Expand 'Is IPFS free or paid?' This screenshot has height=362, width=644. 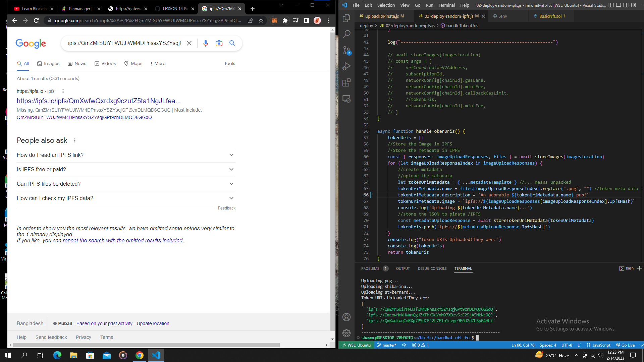click(126, 170)
